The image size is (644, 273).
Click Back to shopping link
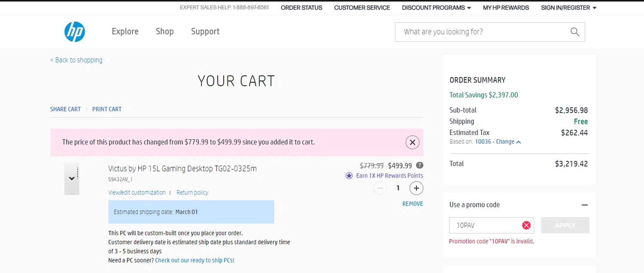point(76,60)
